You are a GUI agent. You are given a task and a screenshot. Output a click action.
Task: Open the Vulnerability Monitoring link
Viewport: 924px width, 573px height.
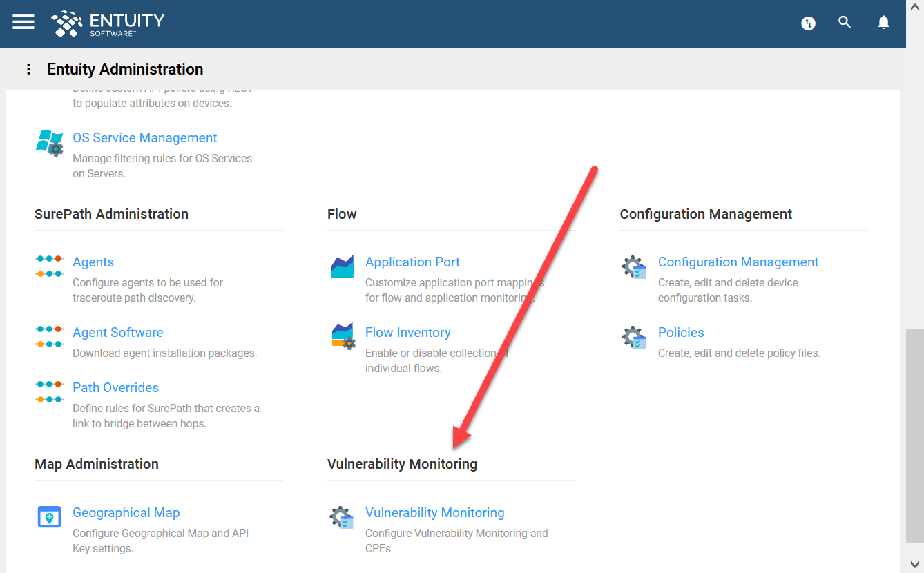[435, 513]
